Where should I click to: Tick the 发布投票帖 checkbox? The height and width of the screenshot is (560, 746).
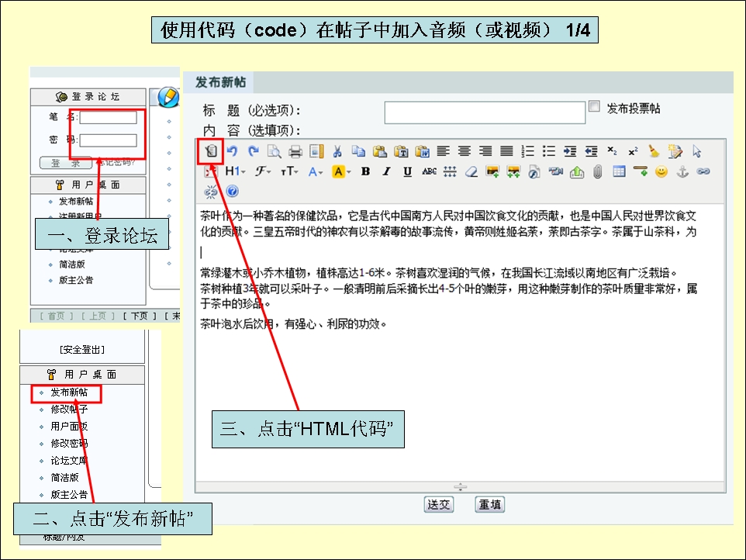click(x=594, y=106)
